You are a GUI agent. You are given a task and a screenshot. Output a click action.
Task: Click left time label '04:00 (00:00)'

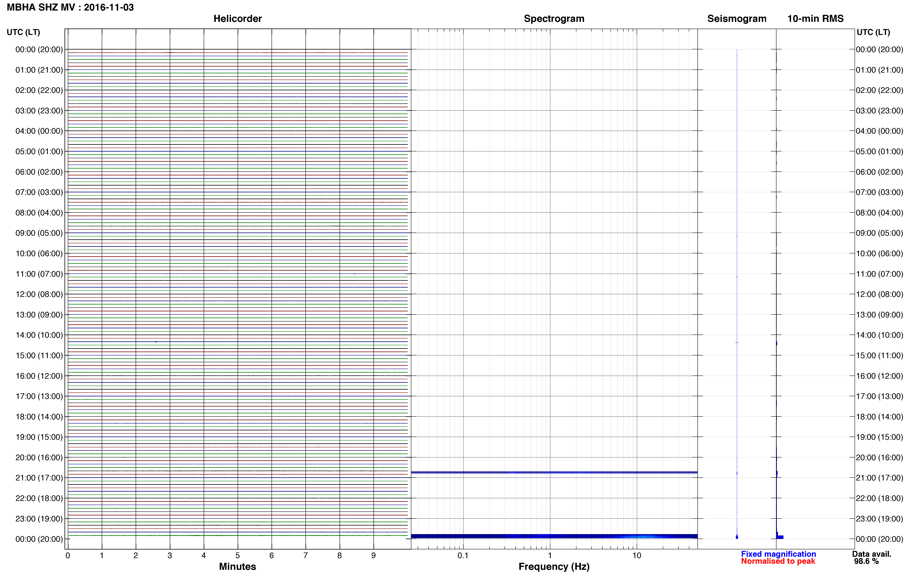click(39, 131)
